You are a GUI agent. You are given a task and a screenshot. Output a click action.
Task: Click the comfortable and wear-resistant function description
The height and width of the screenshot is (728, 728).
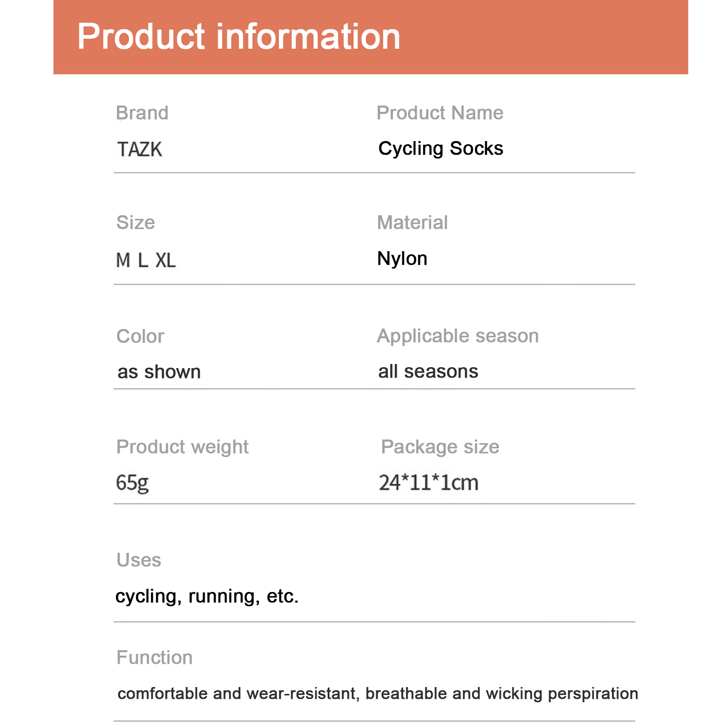[378, 693]
